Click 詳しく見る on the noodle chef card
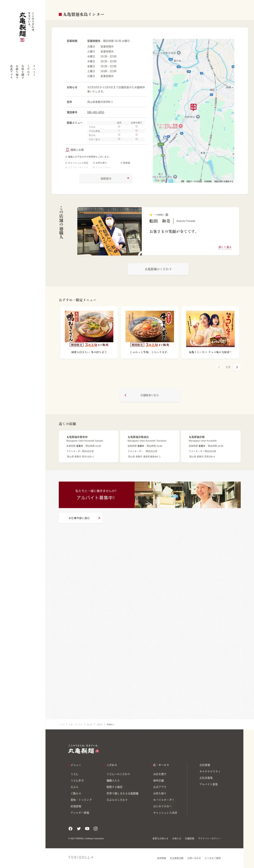The height and width of the screenshot is (868, 254). coord(225,247)
